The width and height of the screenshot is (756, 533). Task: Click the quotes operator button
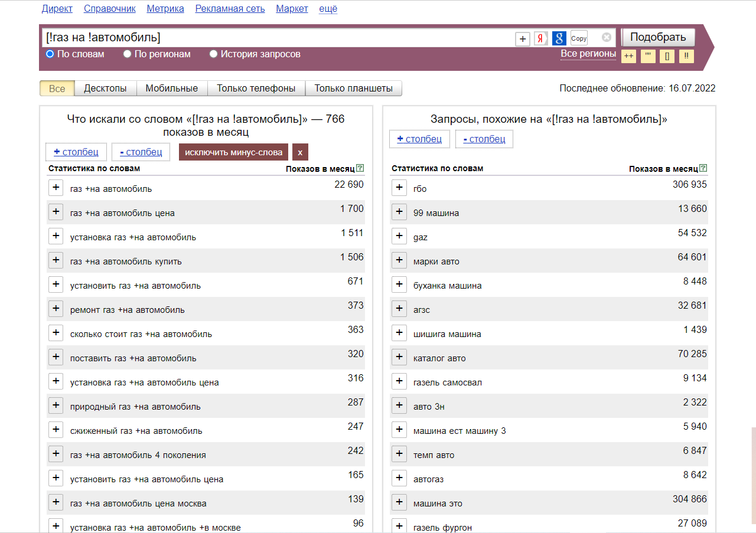coord(648,56)
